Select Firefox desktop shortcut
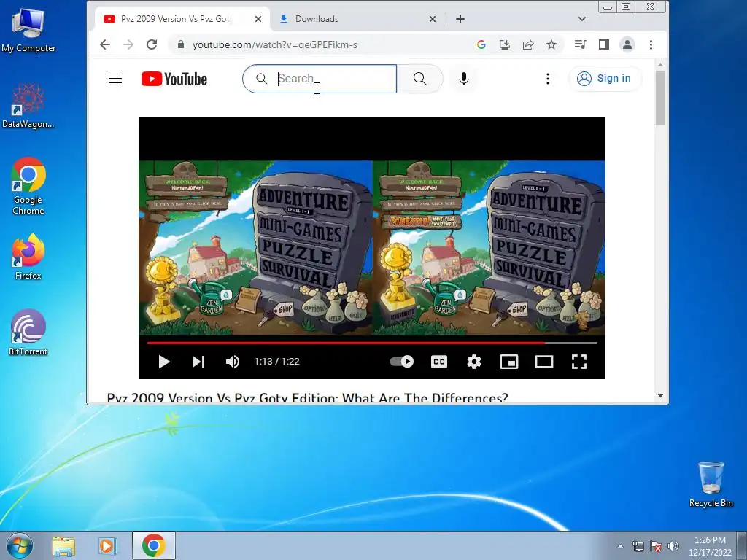Screen dimensions: 747x560 tap(28, 257)
